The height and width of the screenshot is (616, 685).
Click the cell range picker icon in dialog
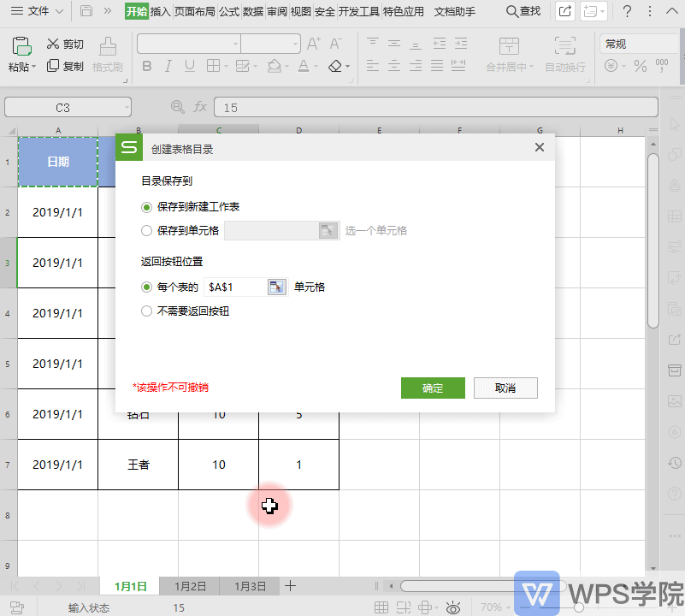click(276, 287)
